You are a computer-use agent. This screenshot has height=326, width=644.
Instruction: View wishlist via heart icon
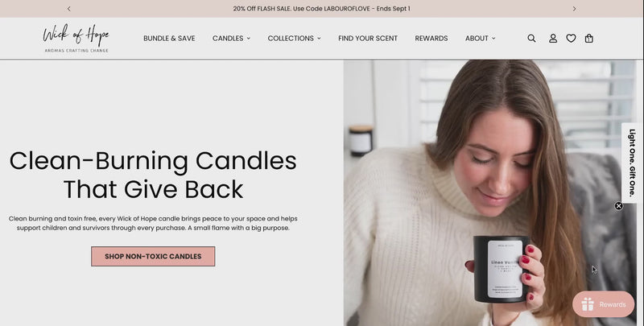tap(571, 38)
